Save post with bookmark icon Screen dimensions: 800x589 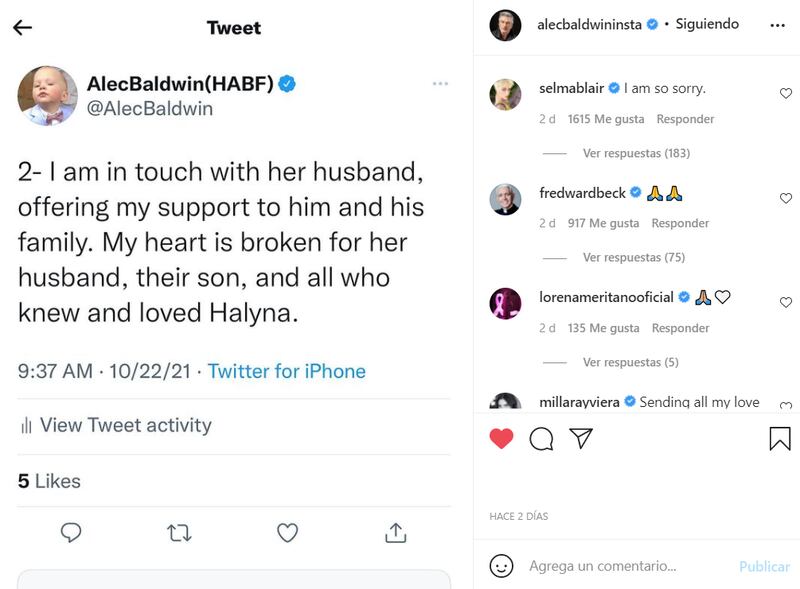point(780,438)
